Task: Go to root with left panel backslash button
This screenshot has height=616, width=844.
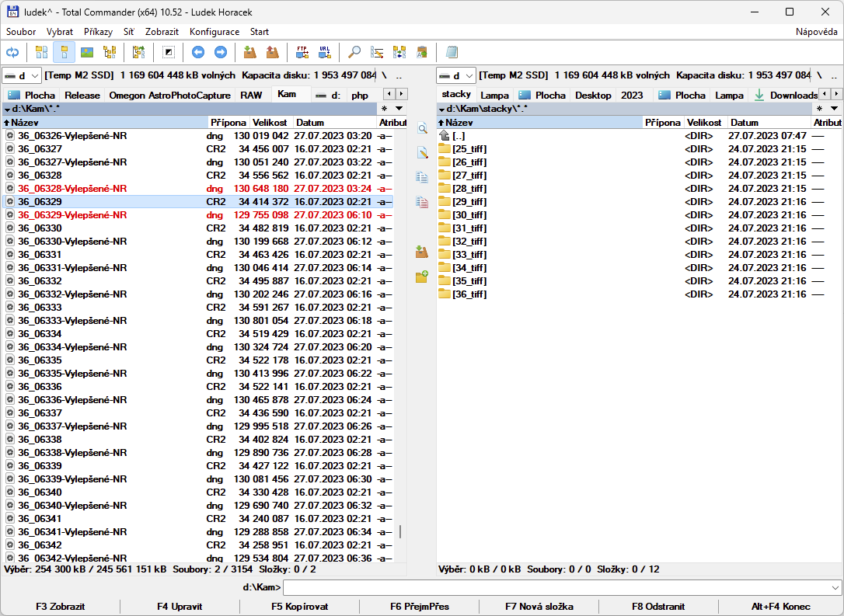Action: pos(385,76)
